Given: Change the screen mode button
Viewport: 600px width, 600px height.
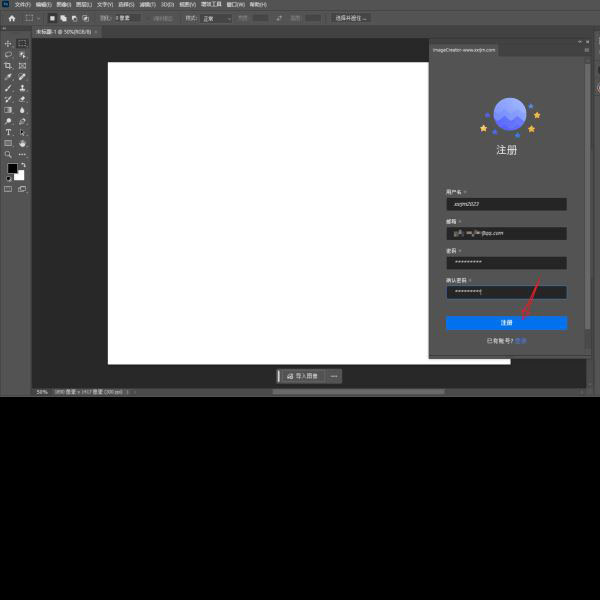Looking at the screenshot, I should 22,189.
